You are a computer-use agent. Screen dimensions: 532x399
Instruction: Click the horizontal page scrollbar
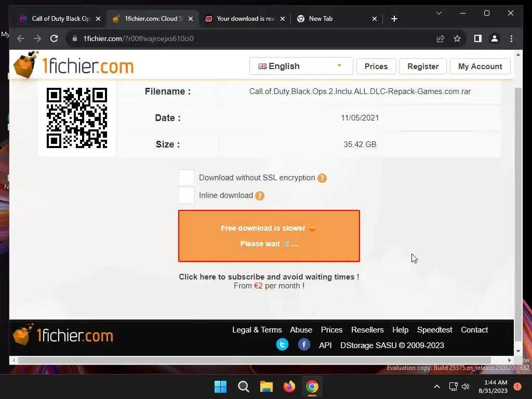pos(255,361)
